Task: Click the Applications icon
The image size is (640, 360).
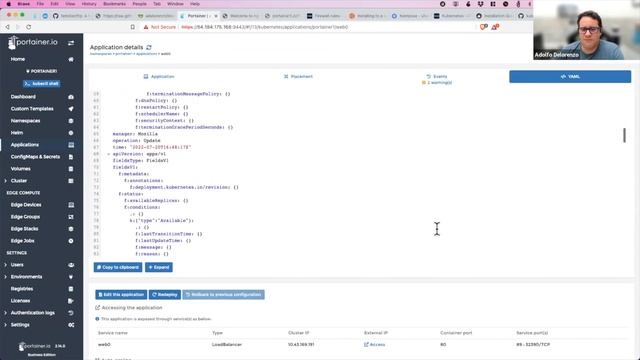Action: pos(71,145)
